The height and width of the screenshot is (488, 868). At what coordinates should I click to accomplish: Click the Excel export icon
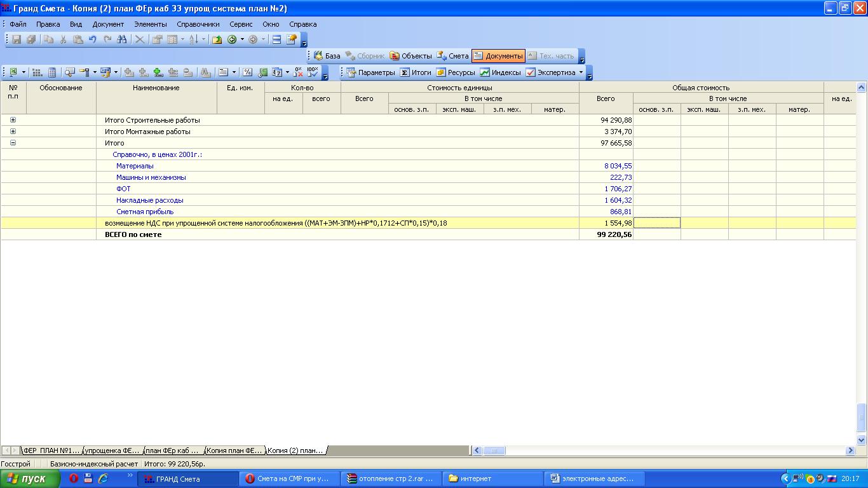click(13, 72)
